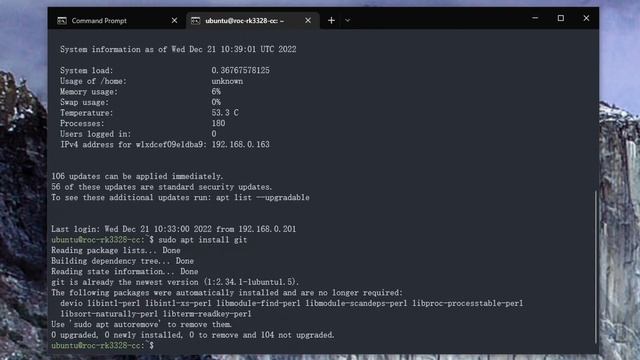Image resolution: width=640 pixels, height=360 pixels.
Task: Click the 'Use sudo apt autoremove' line
Action: point(142,324)
